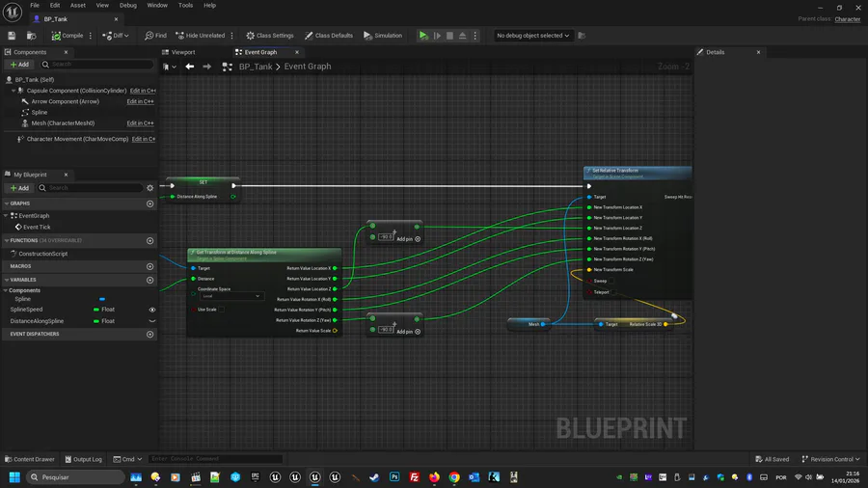Click the Frame Skip button
Viewport: 868px width, 488px height.
tap(437, 36)
